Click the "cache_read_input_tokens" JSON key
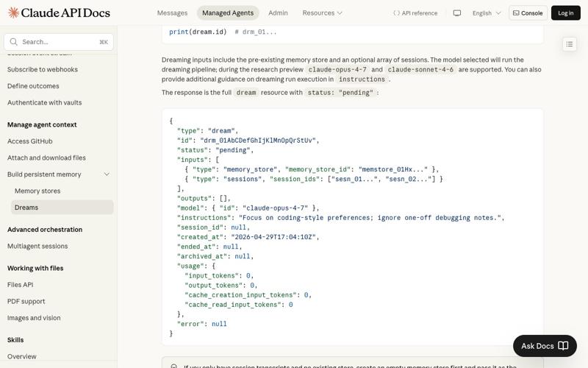The image size is (588, 368). pos(234,305)
